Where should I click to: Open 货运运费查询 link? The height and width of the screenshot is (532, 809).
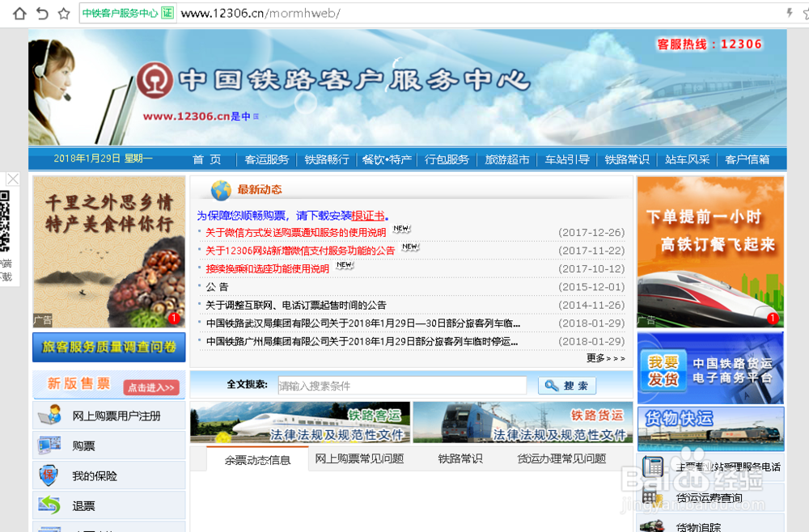[x=709, y=497]
